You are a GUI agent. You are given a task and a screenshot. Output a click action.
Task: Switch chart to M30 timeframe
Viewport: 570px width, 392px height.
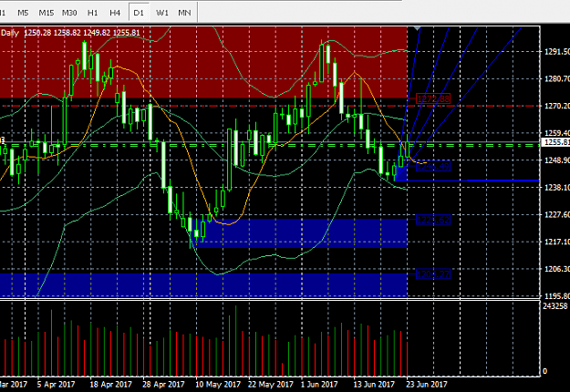click(69, 13)
